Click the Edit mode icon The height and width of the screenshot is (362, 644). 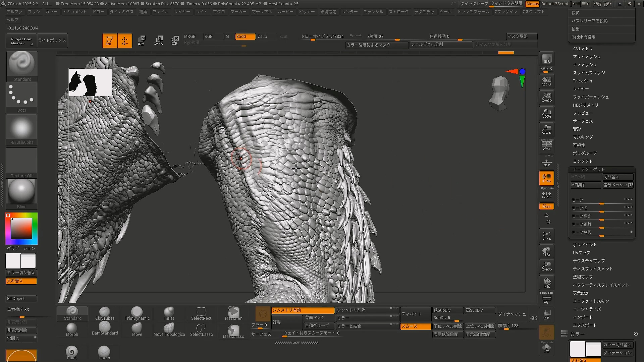click(110, 41)
